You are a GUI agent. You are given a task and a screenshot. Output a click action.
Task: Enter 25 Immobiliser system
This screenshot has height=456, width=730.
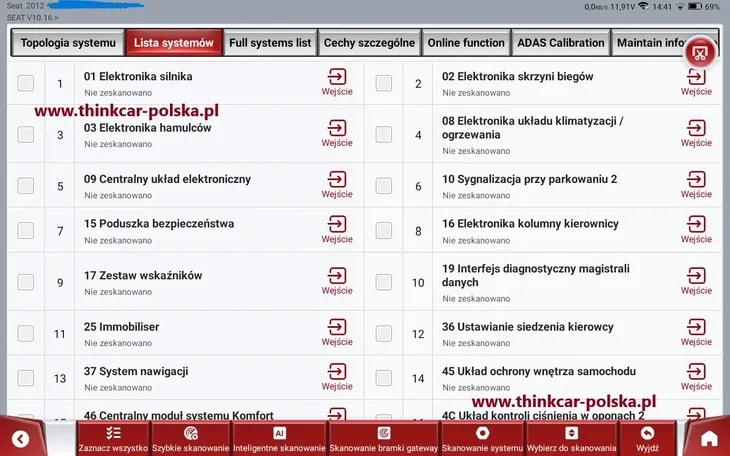[337, 333]
